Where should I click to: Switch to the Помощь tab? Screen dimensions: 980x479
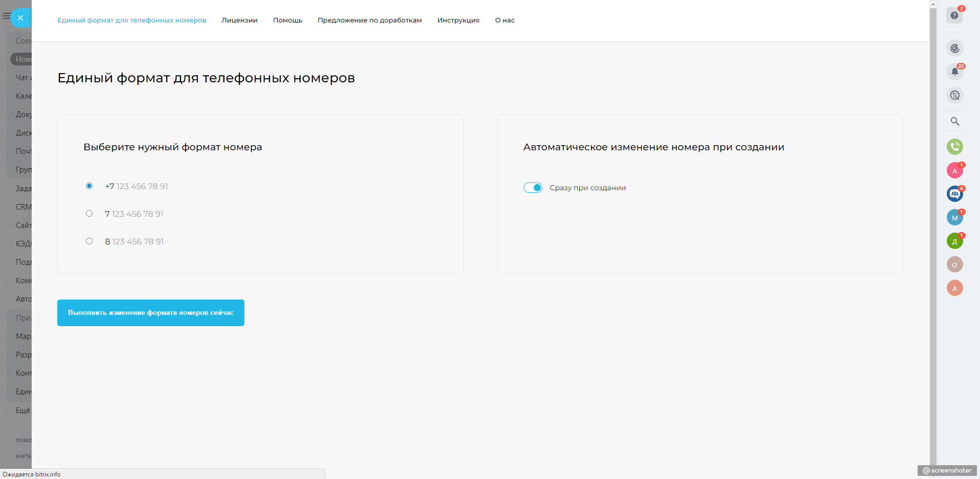[287, 20]
